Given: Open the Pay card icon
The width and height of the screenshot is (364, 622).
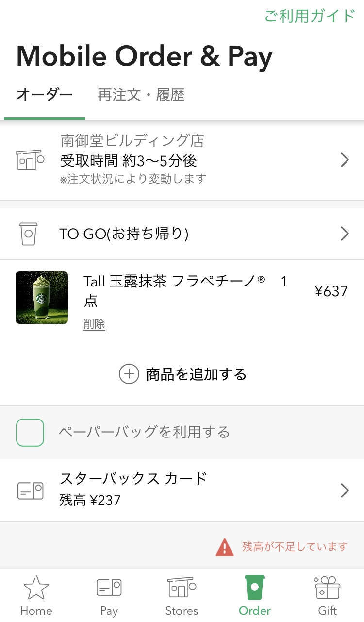Looking at the screenshot, I should click(109, 588).
